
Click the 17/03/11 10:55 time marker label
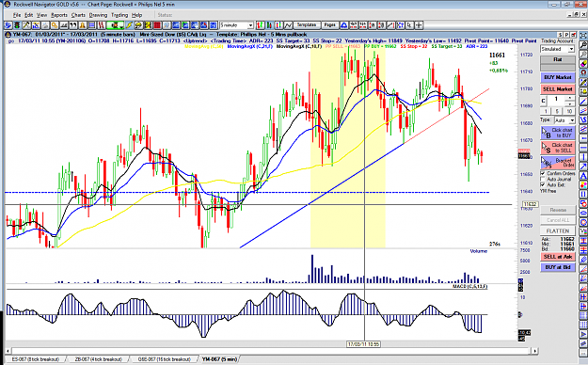pos(363,344)
